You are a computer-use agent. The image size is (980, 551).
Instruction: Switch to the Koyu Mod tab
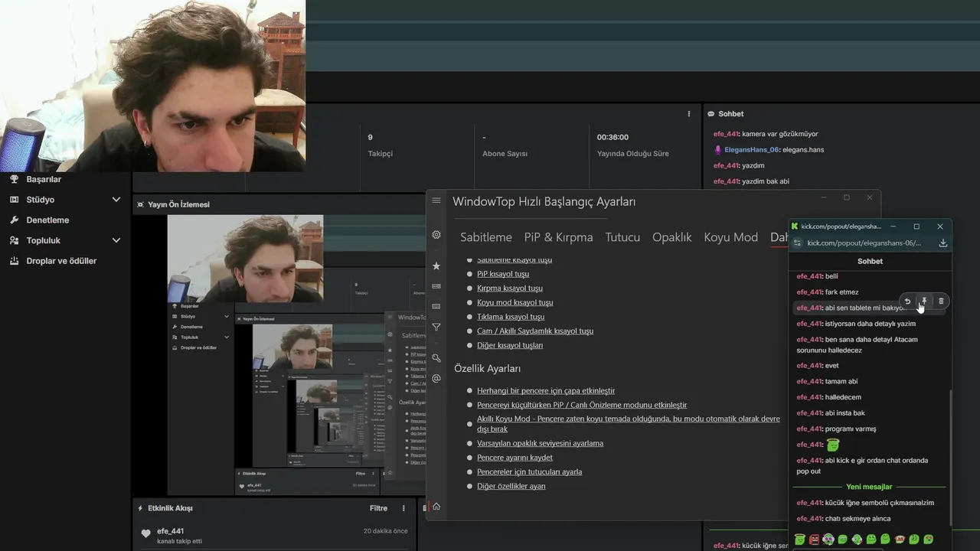click(x=731, y=237)
